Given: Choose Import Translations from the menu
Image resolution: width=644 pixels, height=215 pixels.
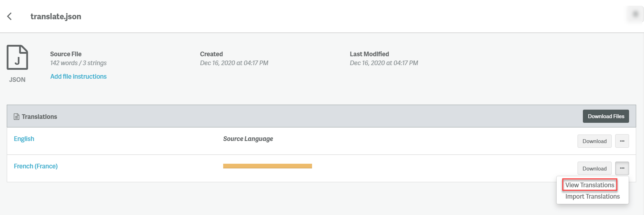Looking at the screenshot, I should point(593,197).
